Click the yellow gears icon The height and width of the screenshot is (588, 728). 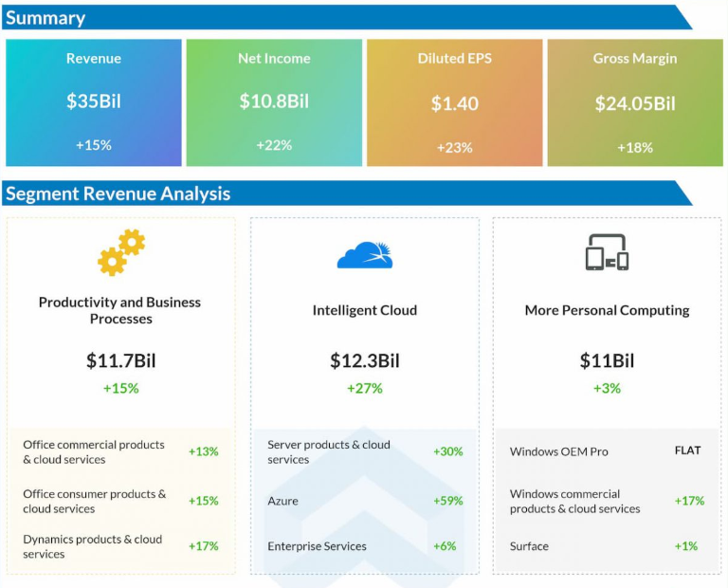pos(121,252)
